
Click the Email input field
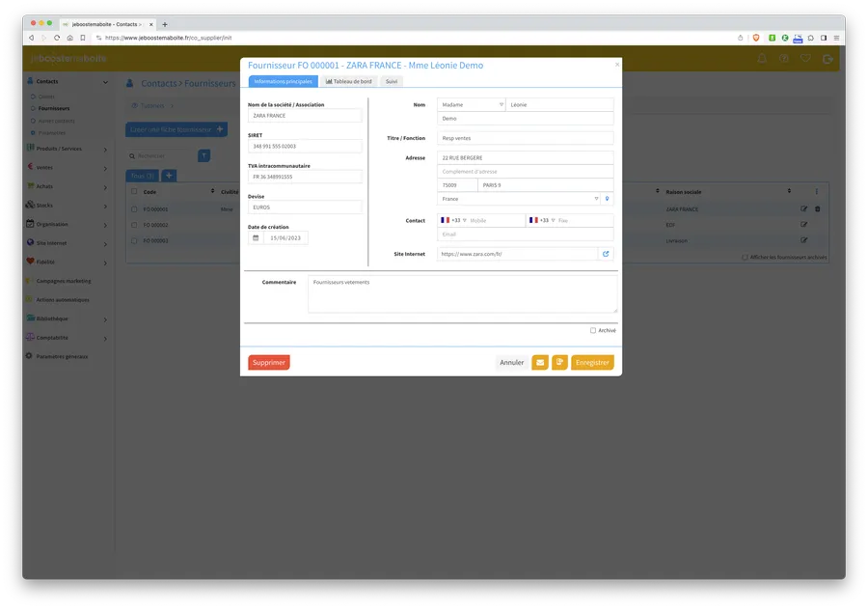click(x=525, y=234)
